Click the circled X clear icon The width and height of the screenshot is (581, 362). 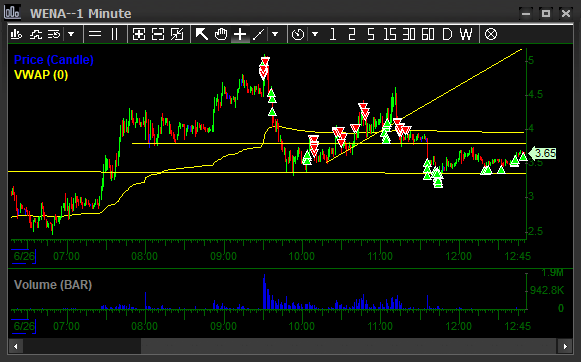tap(491, 34)
